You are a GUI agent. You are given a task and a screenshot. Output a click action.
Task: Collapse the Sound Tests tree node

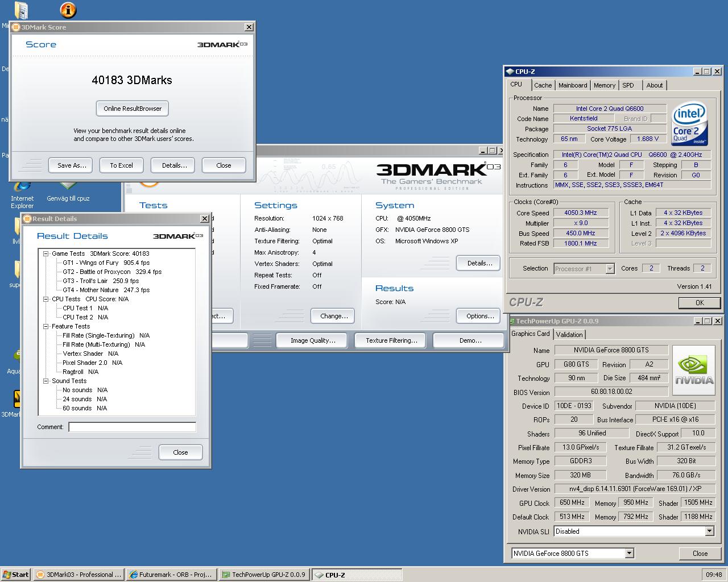click(x=46, y=381)
